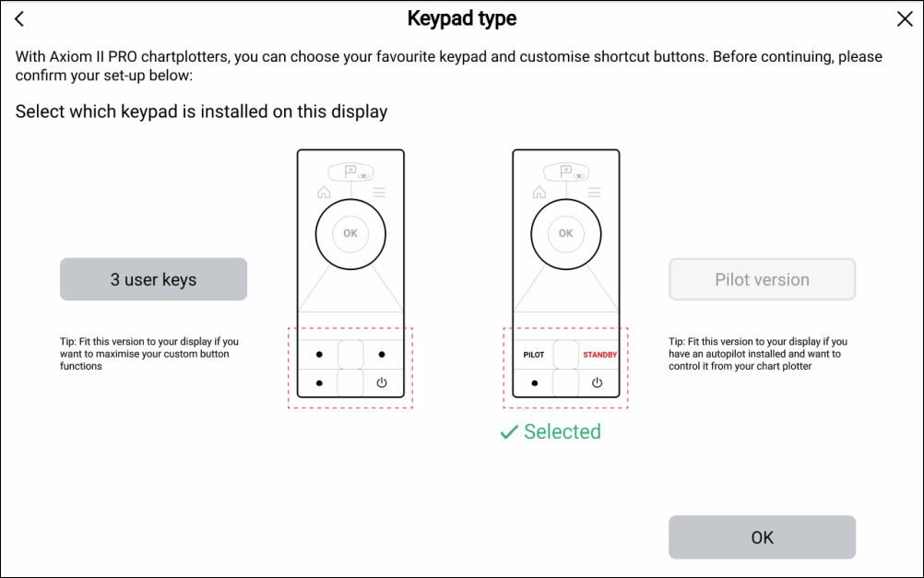
Task: Click the menu icon on the Pilot keypad
Action: 595,193
